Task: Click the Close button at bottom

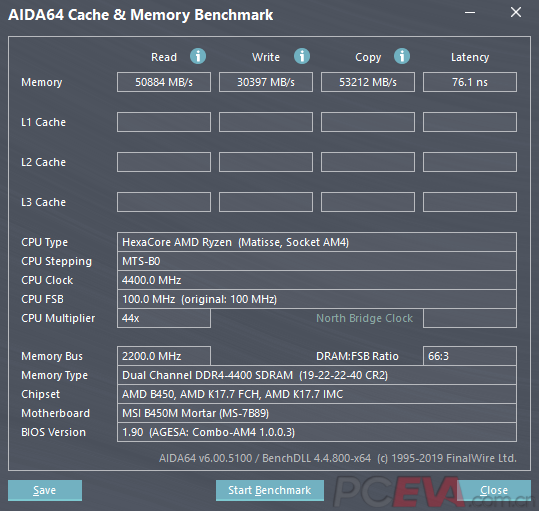Action: pyautogui.click(x=494, y=490)
